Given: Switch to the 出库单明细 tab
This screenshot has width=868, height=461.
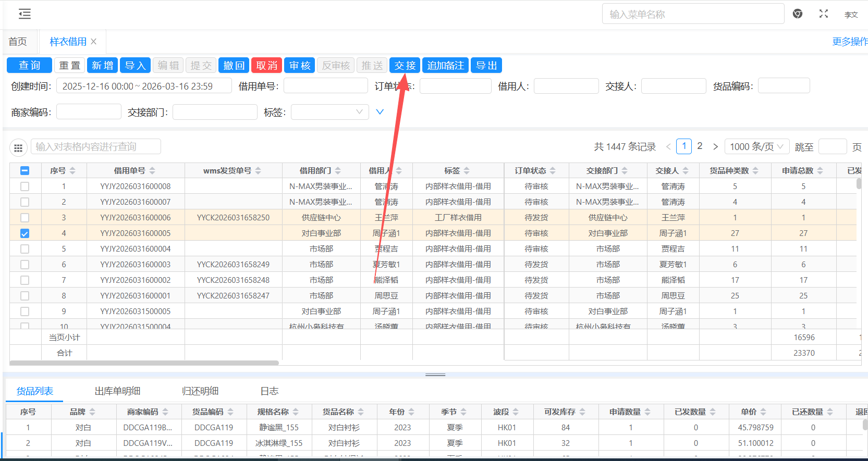Looking at the screenshot, I should [117, 391].
